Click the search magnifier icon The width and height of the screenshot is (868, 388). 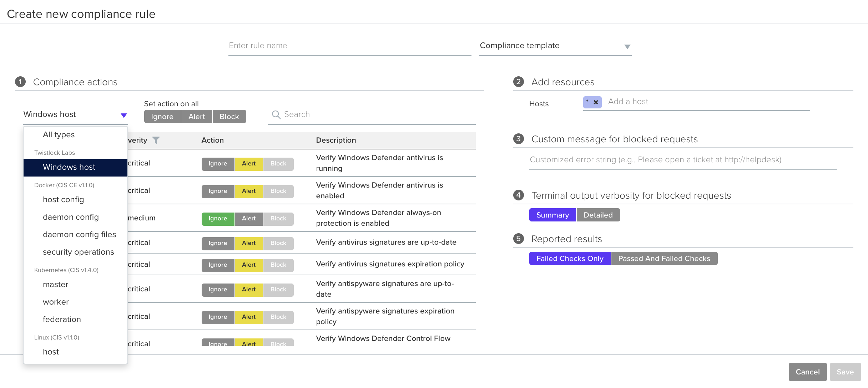point(276,114)
